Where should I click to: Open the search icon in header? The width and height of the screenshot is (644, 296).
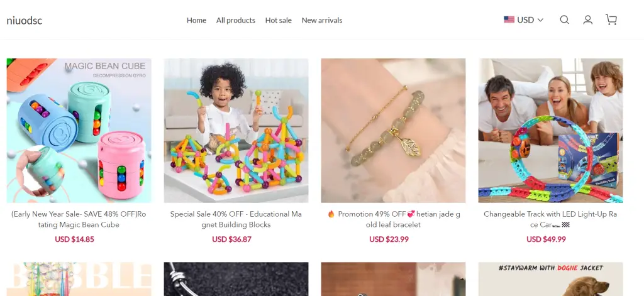click(x=564, y=19)
